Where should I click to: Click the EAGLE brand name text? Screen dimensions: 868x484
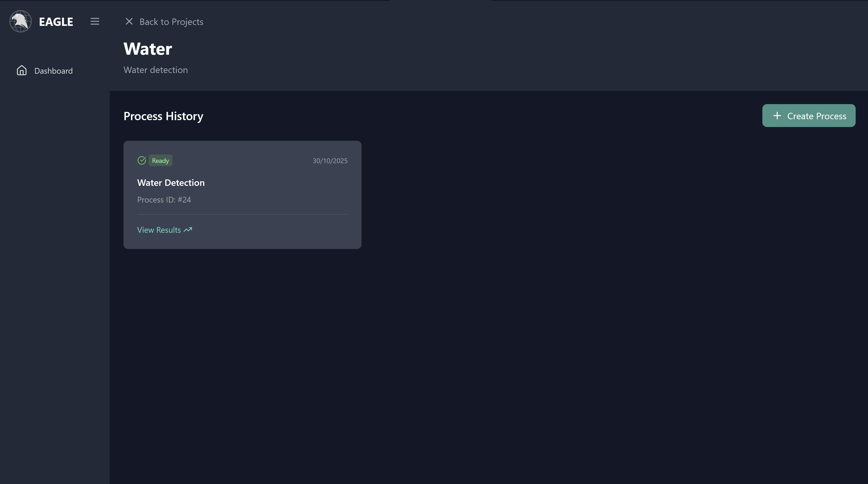pyautogui.click(x=56, y=22)
